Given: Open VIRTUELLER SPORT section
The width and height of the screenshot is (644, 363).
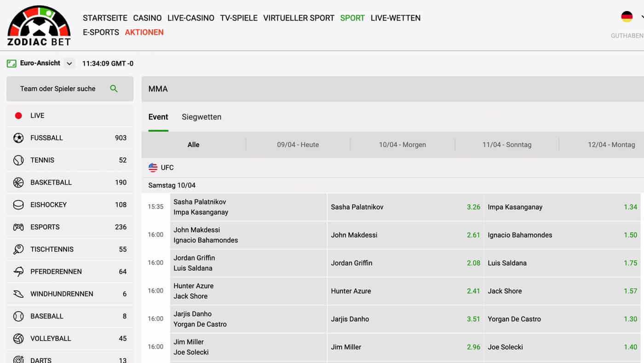Looking at the screenshot, I should (x=299, y=18).
